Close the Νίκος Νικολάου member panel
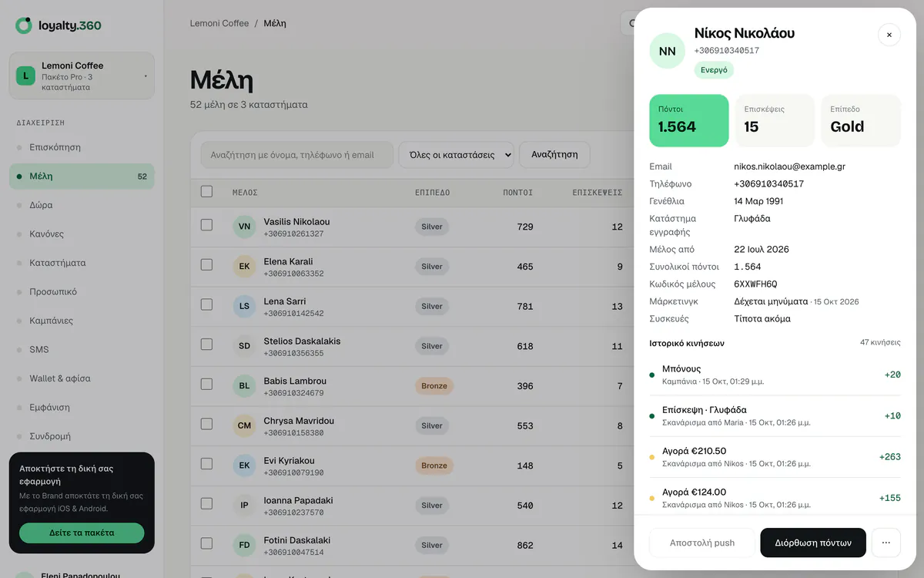The height and width of the screenshot is (578, 924). click(x=889, y=35)
